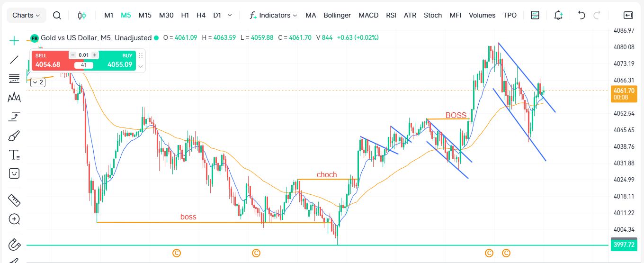The height and width of the screenshot is (263, 644).
Task: Increase lot size with plus stepper
Action: point(95,55)
